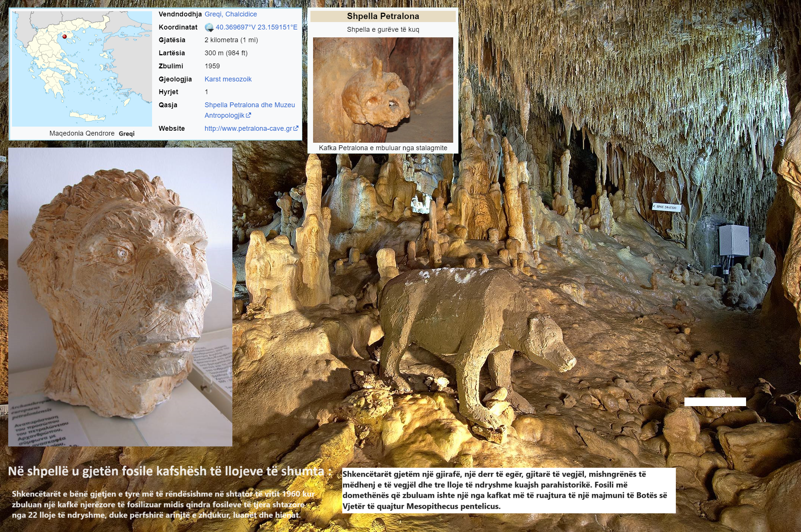The width and height of the screenshot is (801, 532).
Task: Open the Chalcidice link
Action: click(241, 14)
